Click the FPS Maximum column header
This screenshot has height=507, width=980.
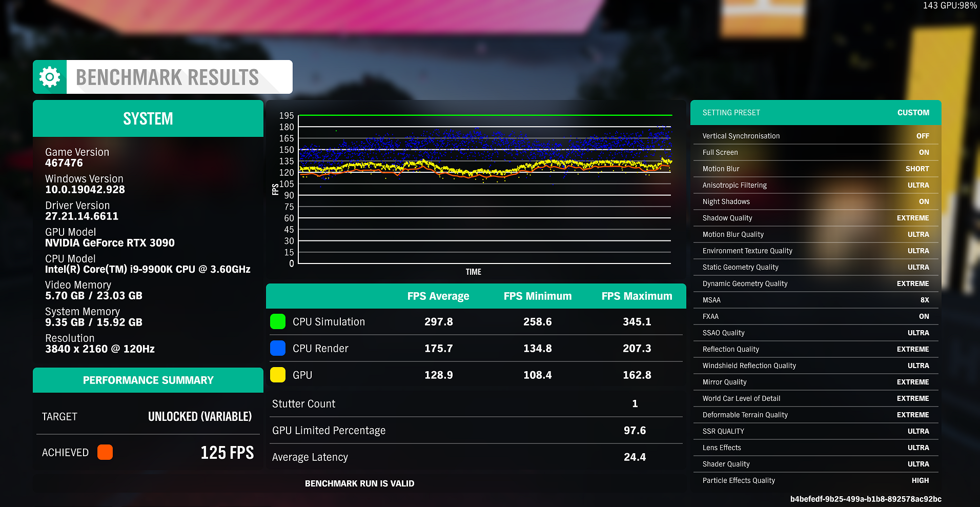(x=637, y=296)
